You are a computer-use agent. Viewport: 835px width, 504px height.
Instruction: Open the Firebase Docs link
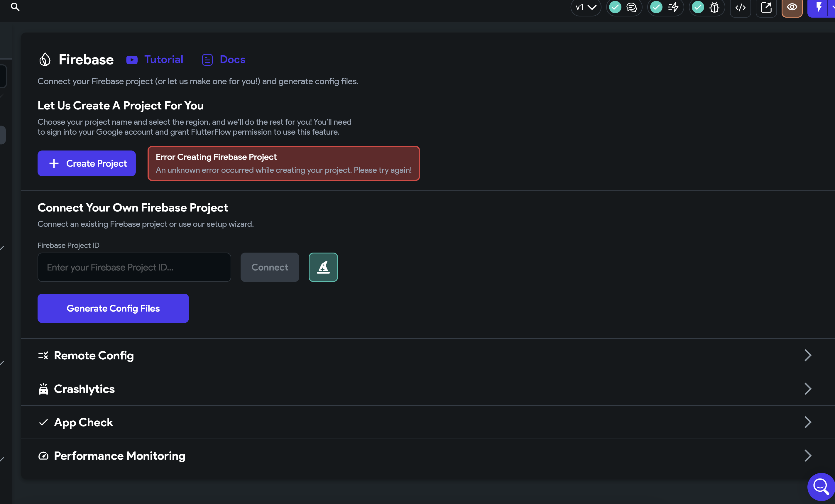[x=224, y=60]
